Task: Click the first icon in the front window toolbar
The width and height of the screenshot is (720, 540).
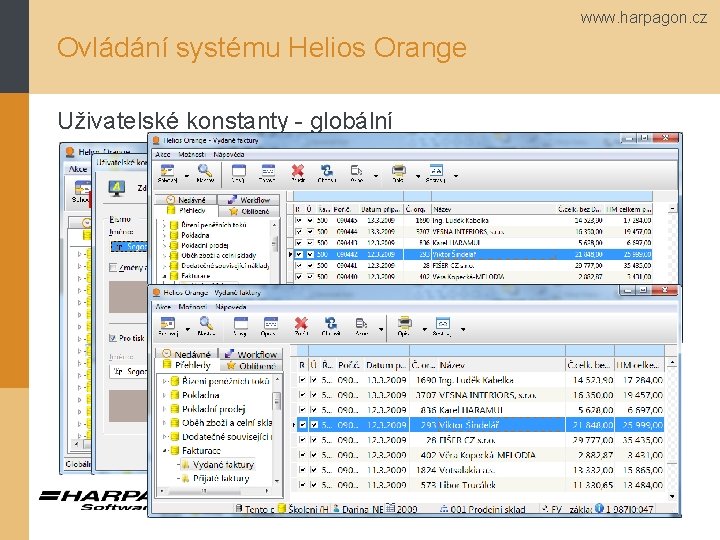Action: [168, 324]
